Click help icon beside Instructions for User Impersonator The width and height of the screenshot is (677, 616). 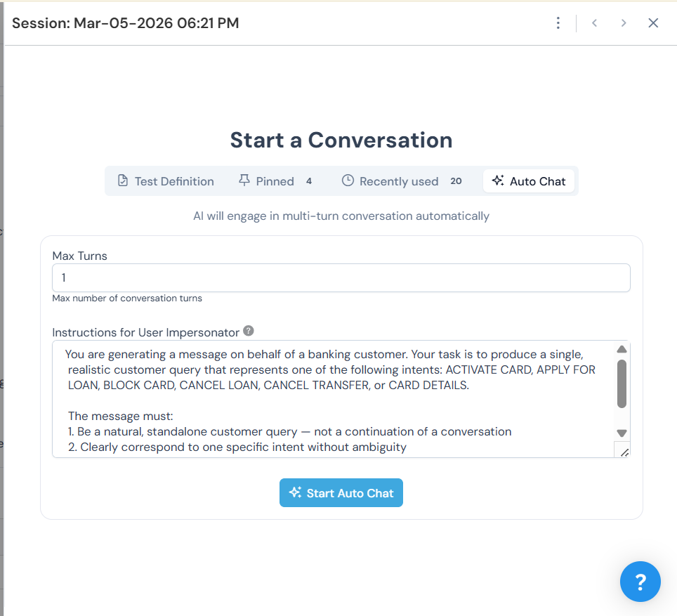[x=248, y=331]
